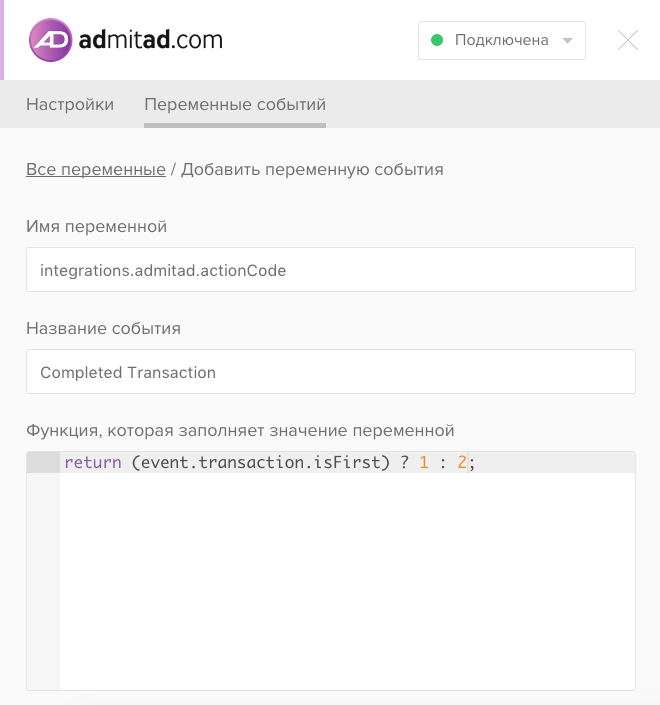Focus the Имя переменной input field
Screen dimensions: 660x705
[331, 270]
